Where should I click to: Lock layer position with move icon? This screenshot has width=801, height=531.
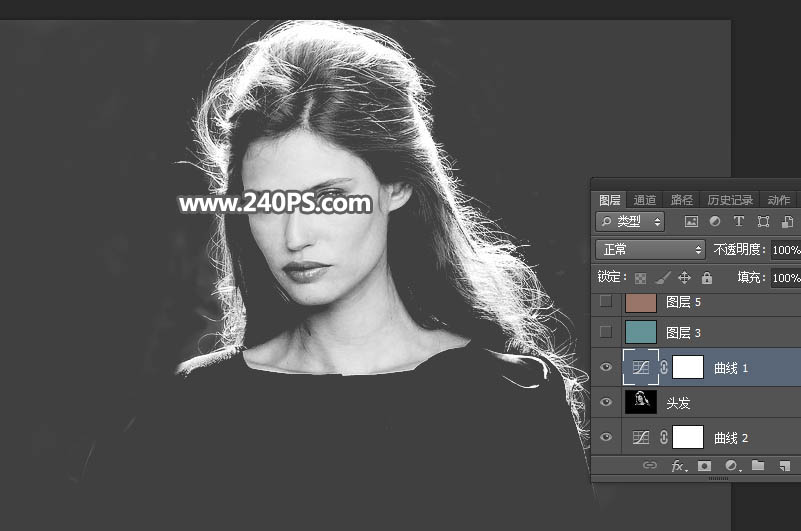coord(685,278)
